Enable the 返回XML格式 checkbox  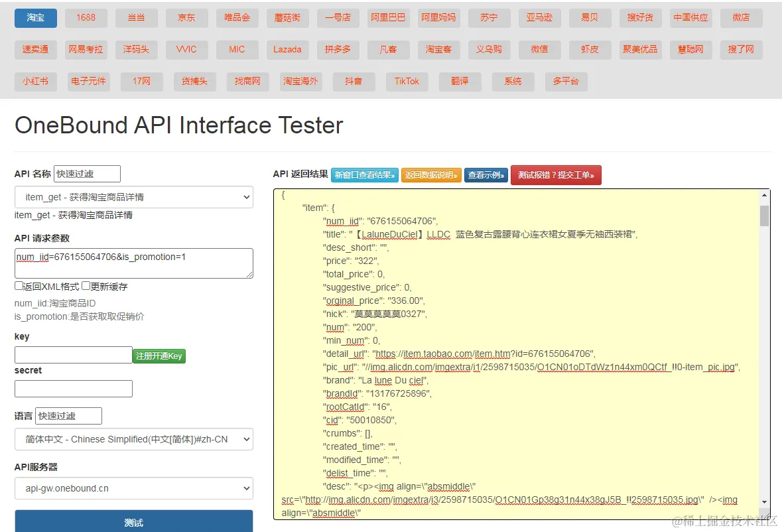[x=19, y=286]
